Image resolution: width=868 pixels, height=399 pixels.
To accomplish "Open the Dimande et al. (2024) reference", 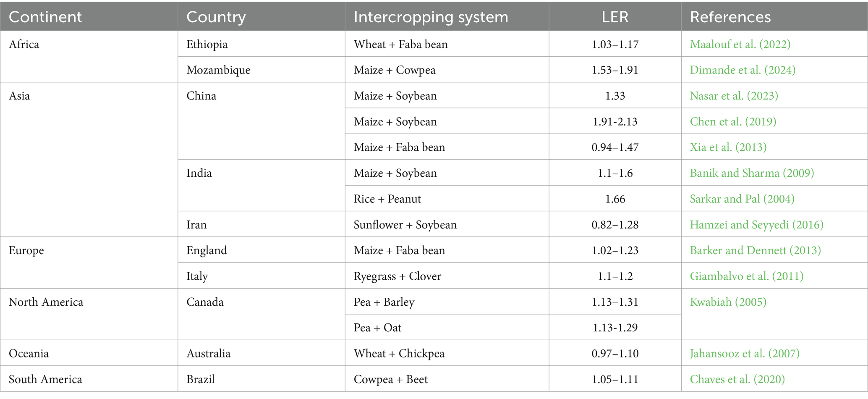I will pyautogui.click(x=743, y=70).
